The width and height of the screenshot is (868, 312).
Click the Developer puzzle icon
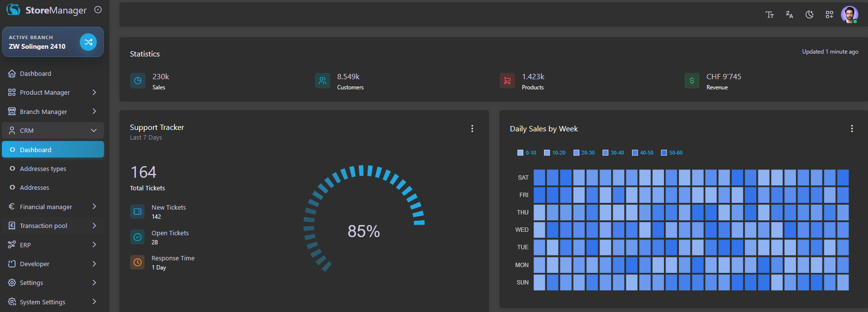tap(12, 264)
